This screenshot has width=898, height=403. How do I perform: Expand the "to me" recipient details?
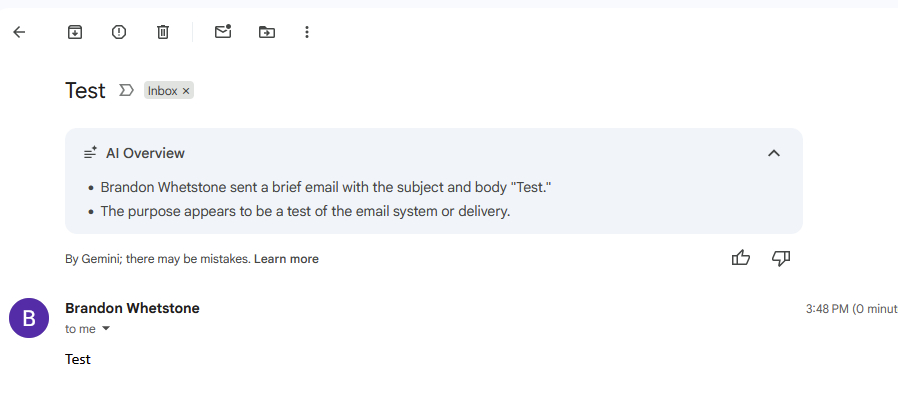(x=105, y=329)
